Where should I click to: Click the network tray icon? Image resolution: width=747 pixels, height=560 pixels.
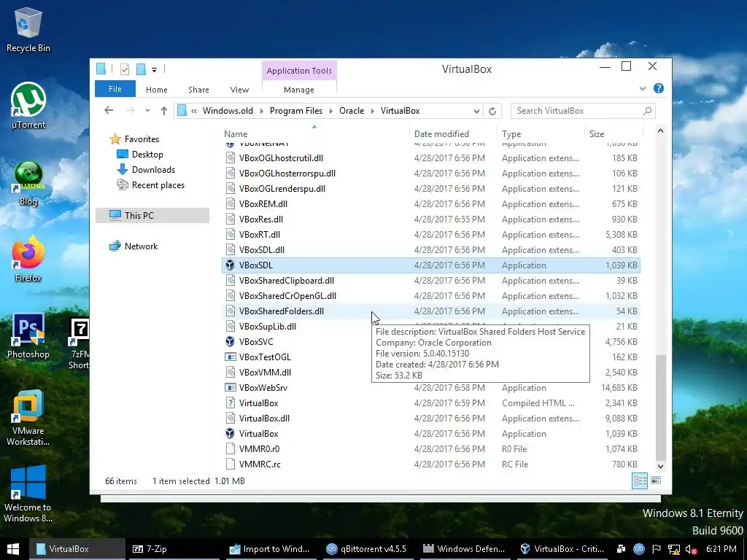(673, 549)
